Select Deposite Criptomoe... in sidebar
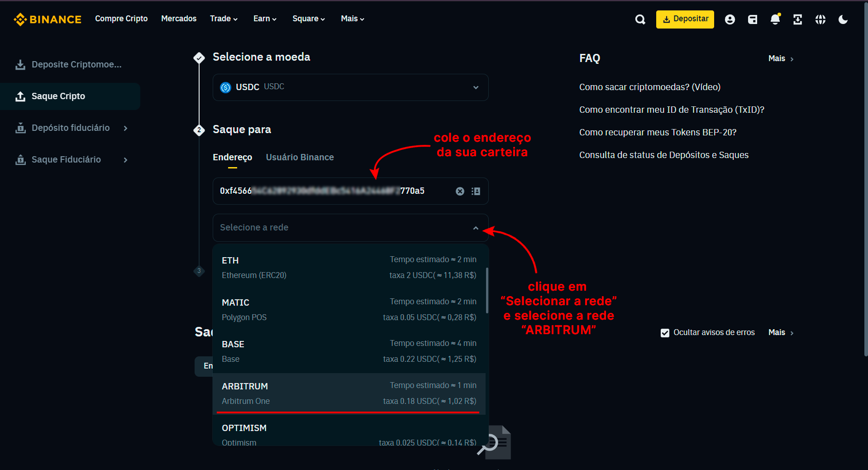The width and height of the screenshot is (868, 470). tap(70, 65)
